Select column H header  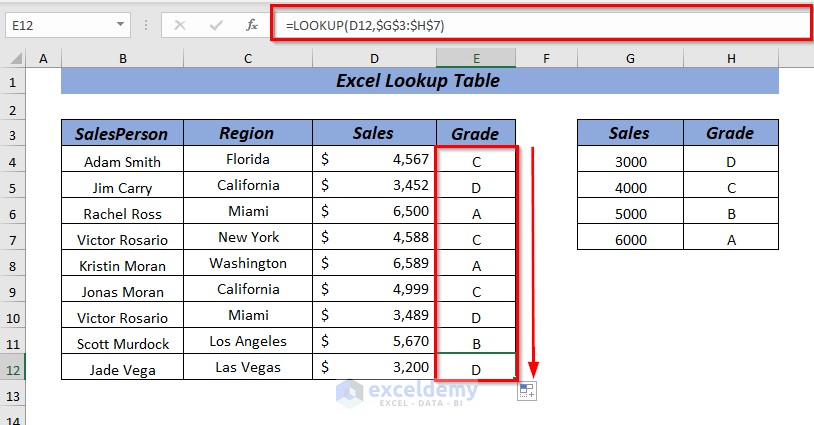coord(731,59)
